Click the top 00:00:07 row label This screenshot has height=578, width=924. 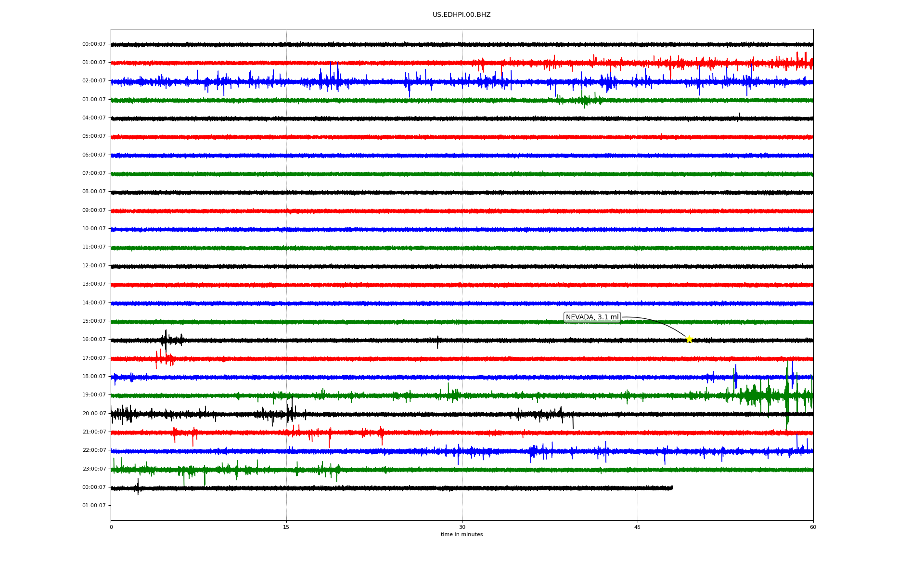tap(94, 44)
